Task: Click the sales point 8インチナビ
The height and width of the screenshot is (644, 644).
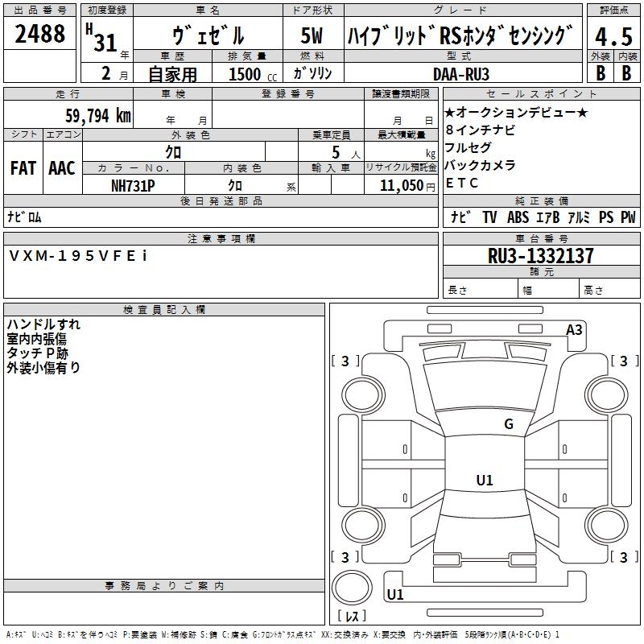Action: pos(480,130)
